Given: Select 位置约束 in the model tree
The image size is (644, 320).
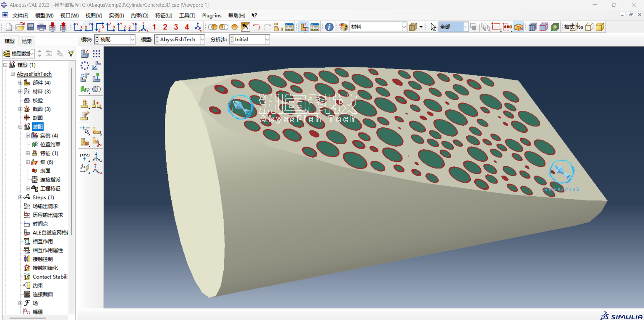Looking at the screenshot, I should 50,144.
